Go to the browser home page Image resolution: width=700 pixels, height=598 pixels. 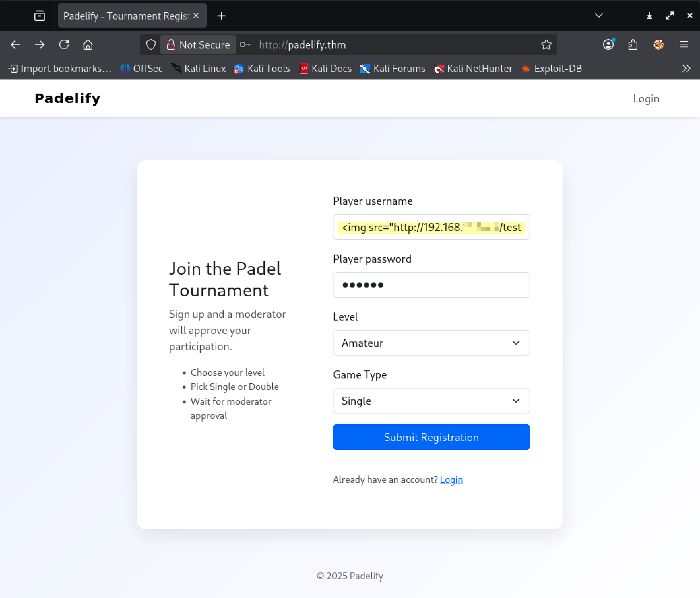(88, 44)
